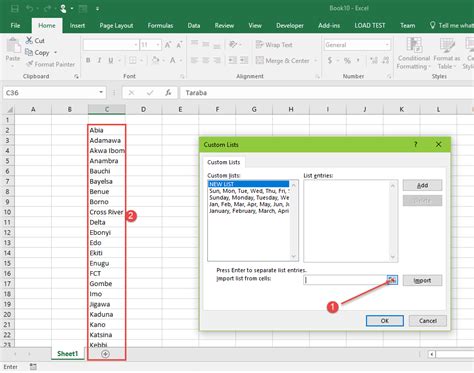Open the General number format dropdown
The height and width of the screenshot is (373, 474).
(x=387, y=45)
